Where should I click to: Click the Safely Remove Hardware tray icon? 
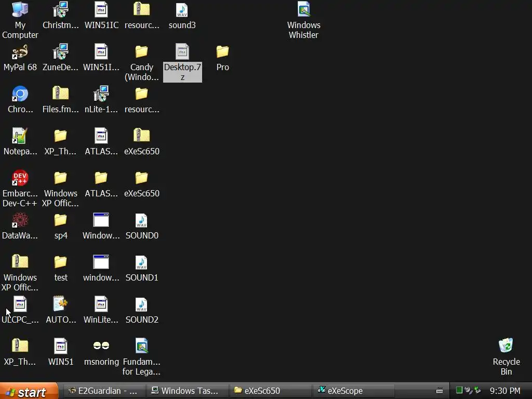click(x=478, y=390)
